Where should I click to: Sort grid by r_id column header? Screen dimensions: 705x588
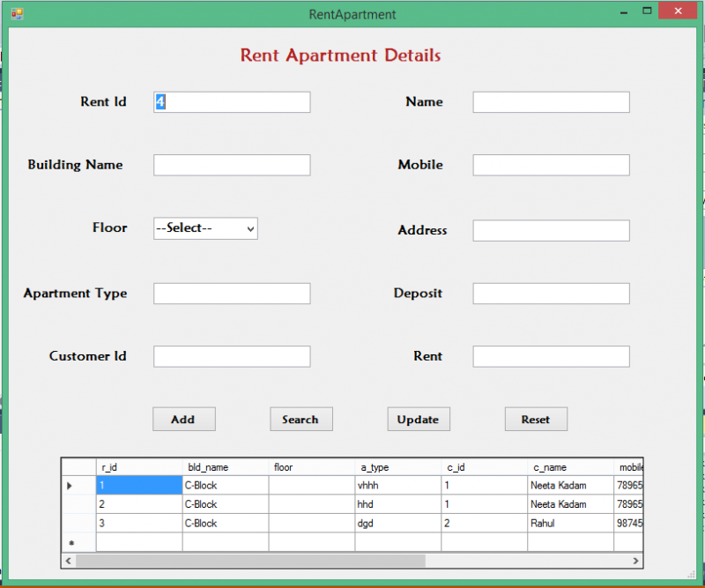pos(139,467)
